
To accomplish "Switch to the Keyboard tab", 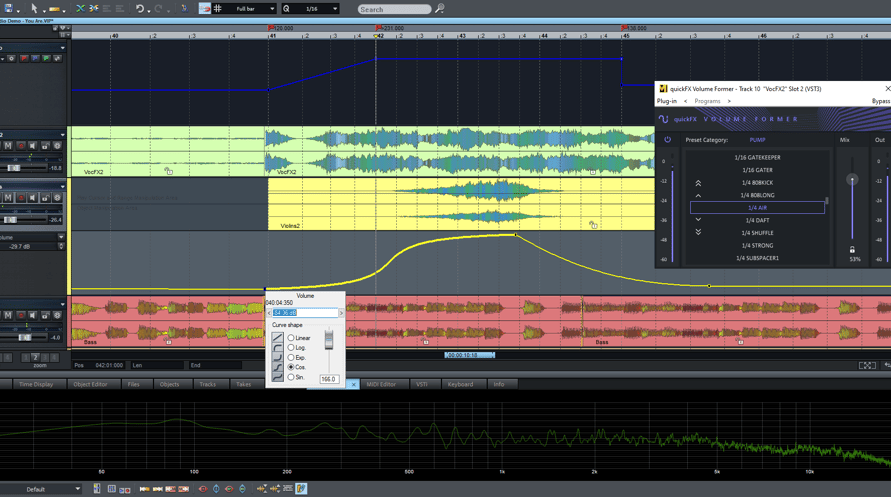I will point(460,385).
